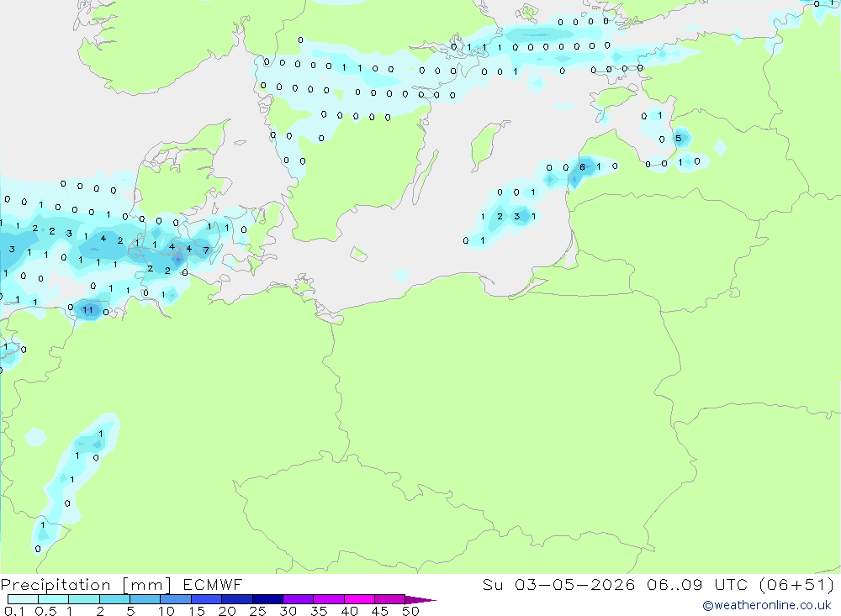841x616 pixels.
Task: Click the '(06+51)' forecast offset text
Action: [797, 584]
